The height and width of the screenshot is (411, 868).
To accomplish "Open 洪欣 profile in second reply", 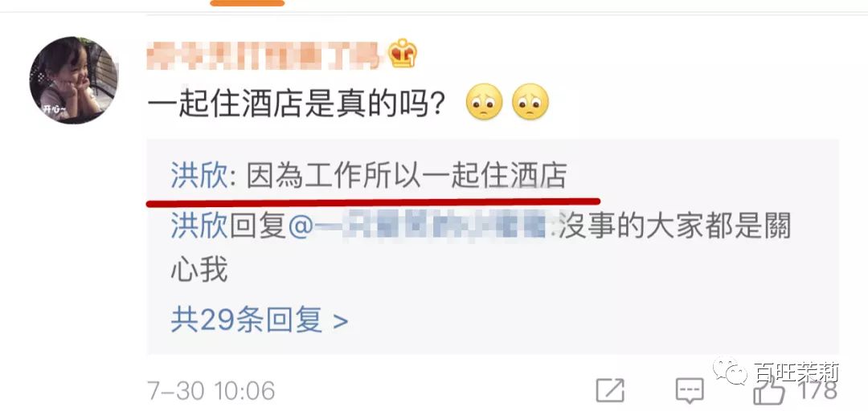I will tap(199, 227).
